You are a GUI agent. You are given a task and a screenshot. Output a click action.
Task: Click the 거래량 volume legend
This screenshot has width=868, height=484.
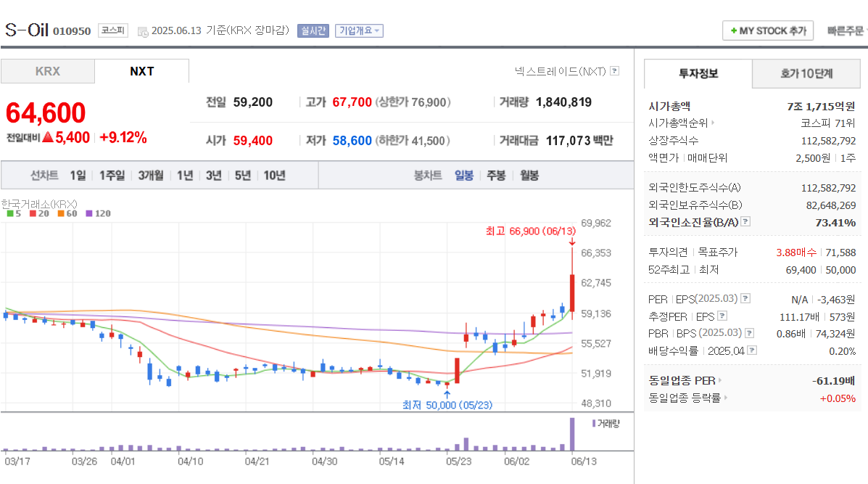click(x=606, y=424)
